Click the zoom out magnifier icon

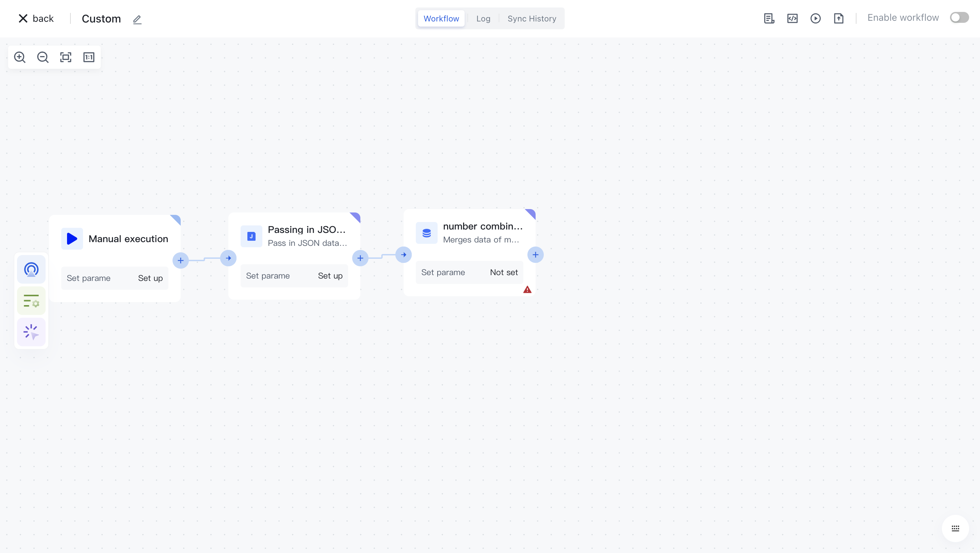(43, 57)
